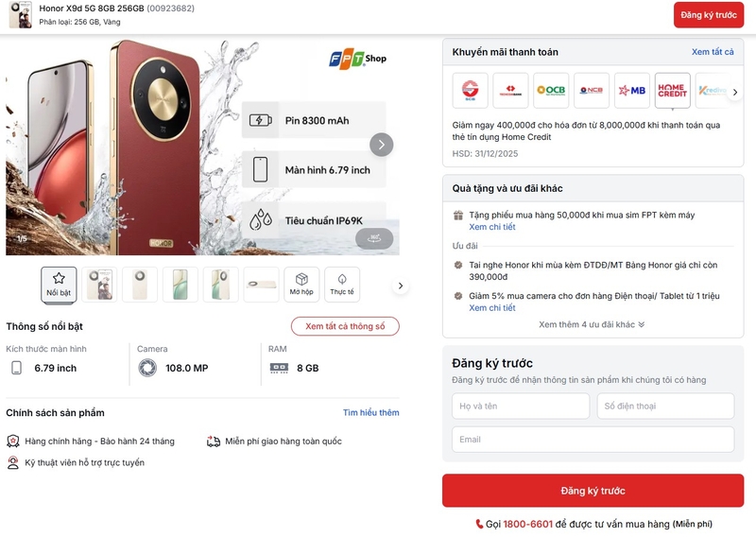Choose the Techcombank payment offer
Viewport: 756px width, 537px height.
510,91
